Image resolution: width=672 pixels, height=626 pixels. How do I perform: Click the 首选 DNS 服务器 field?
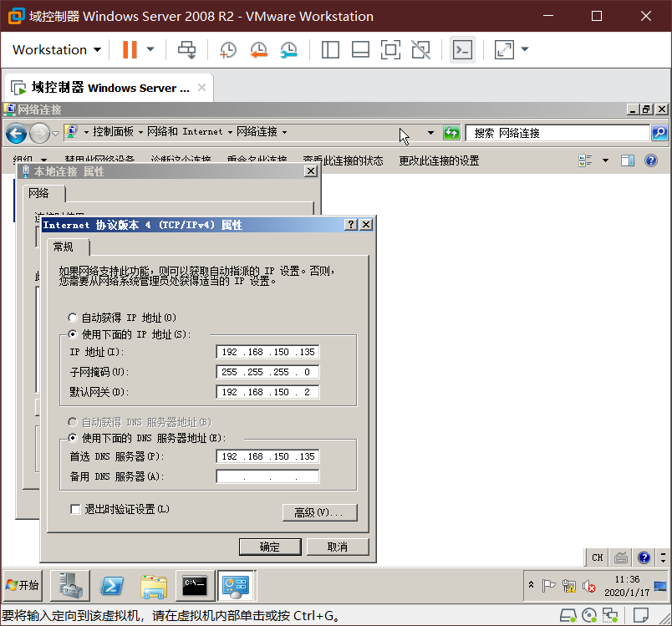[267, 456]
